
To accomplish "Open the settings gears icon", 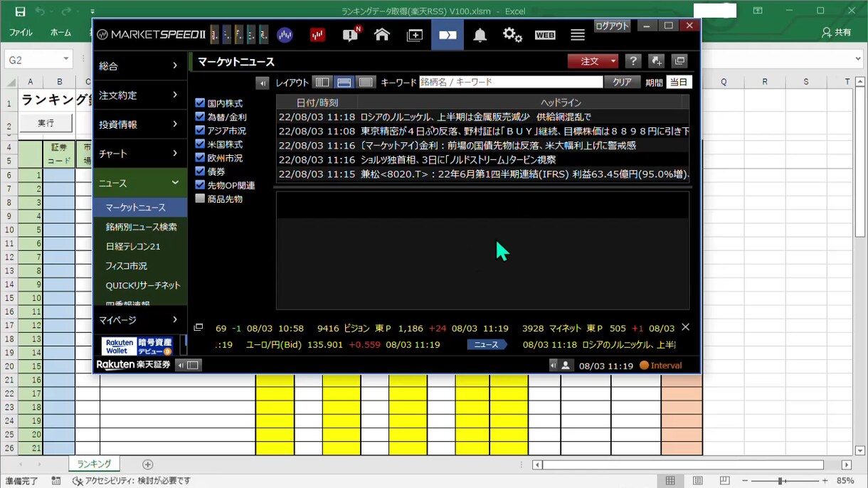I will coord(512,35).
